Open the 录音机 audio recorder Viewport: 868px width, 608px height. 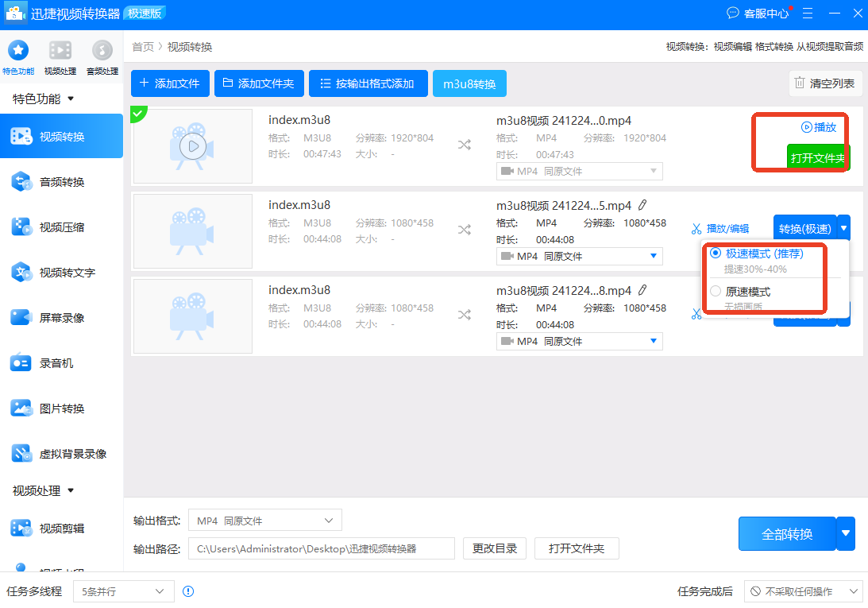(x=61, y=362)
